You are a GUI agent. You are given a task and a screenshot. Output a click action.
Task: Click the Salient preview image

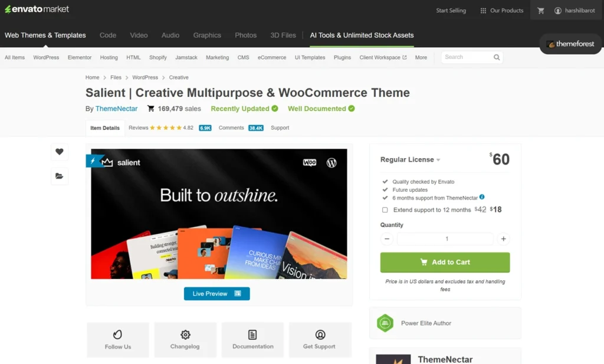coord(219,214)
